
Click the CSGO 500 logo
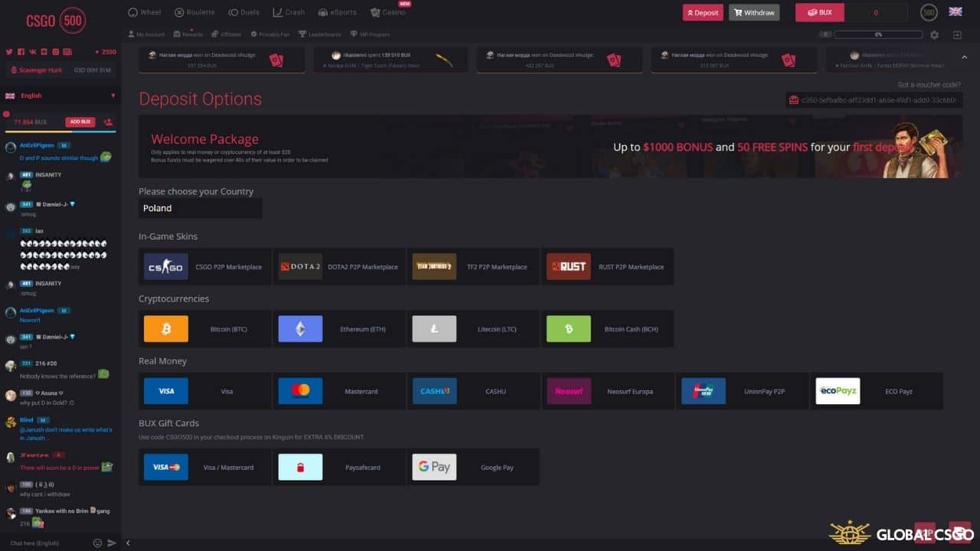(x=56, y=21)
